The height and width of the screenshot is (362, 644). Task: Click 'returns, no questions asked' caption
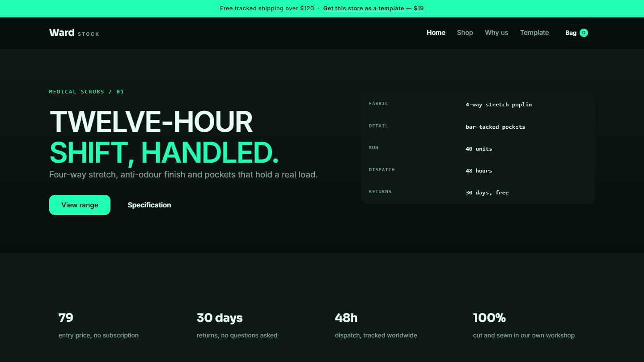tap(237, 335)
